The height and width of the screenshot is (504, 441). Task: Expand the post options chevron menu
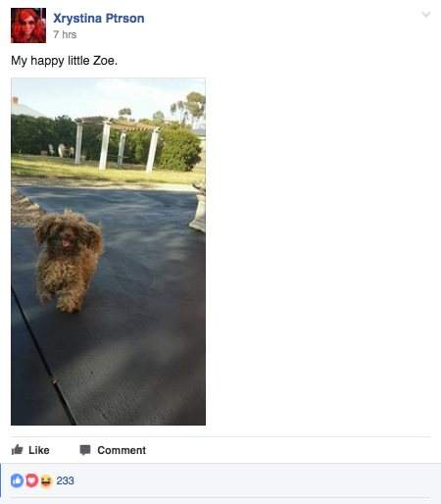pyautogui.click(x=426, y=15)
